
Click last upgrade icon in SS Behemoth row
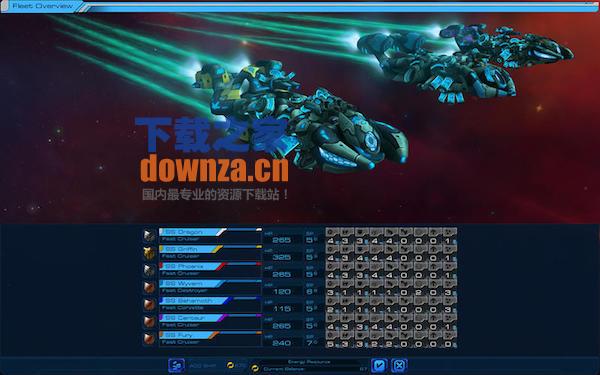tap(450, 301)
